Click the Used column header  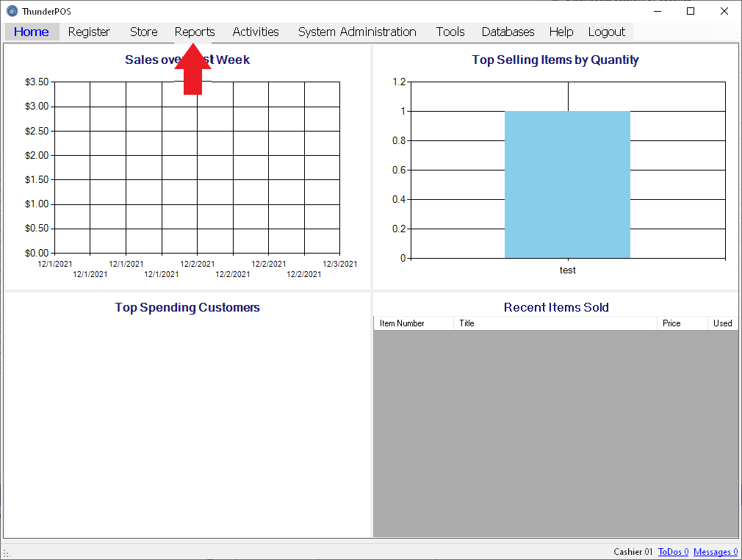[x=722, y=323]
